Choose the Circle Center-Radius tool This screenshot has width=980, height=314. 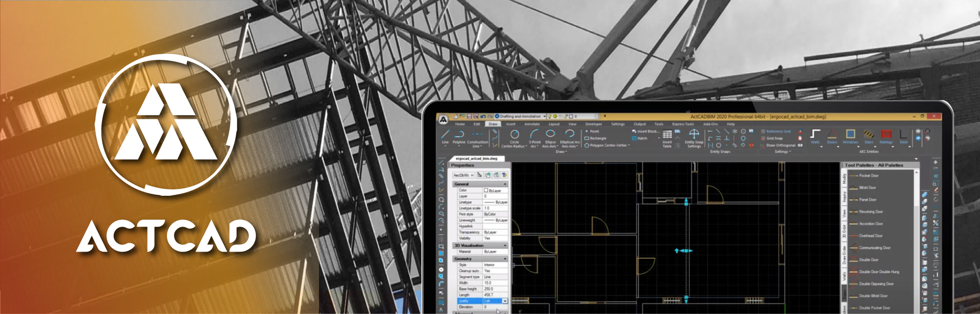[x=514, y=135]
